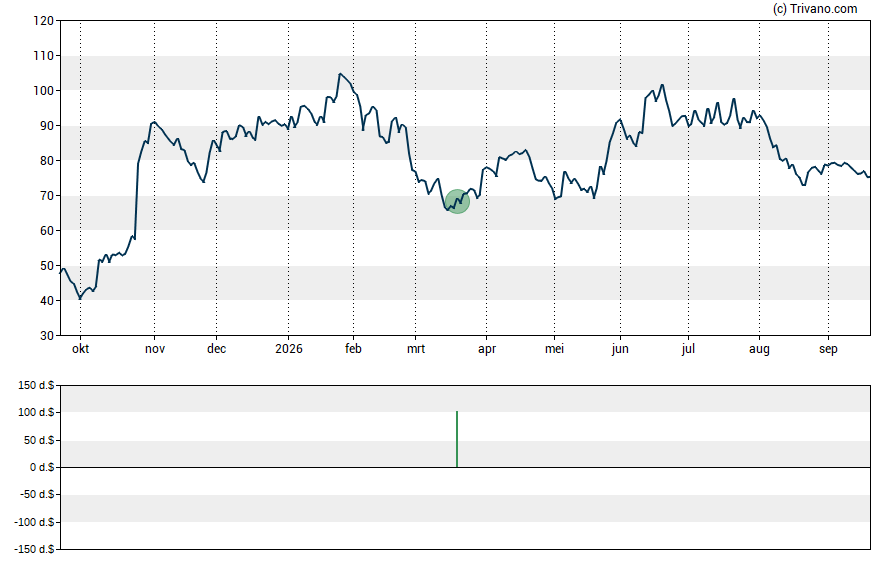Click the '-100 d.$' axis label

tap(35, 522)
